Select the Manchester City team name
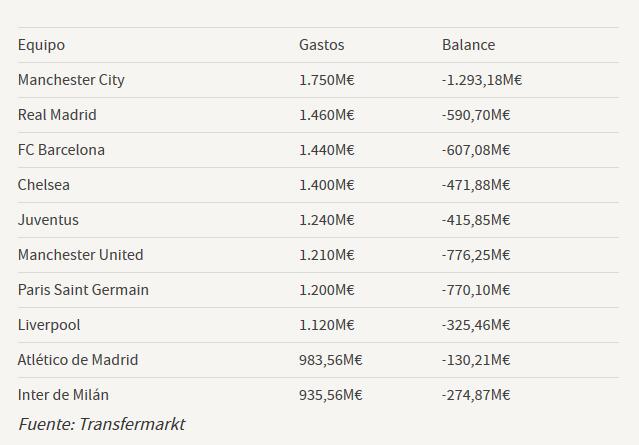639x445 pixels. click(x=71, y=80)
